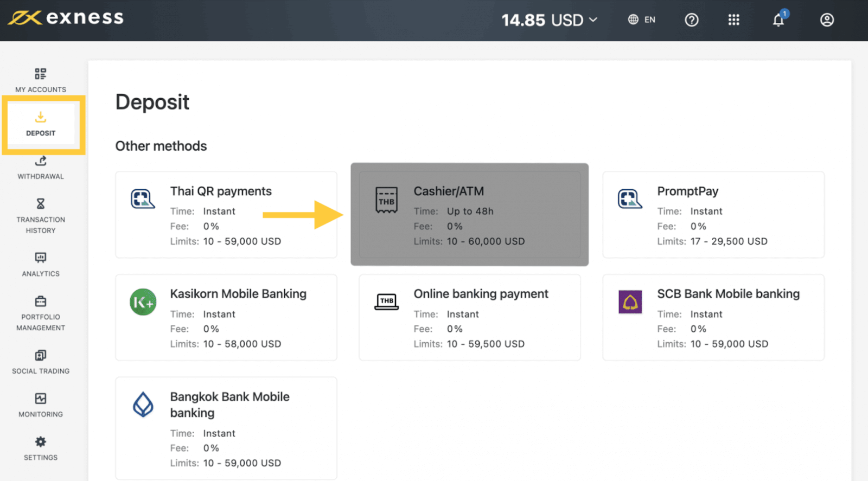Click the Kasikorn K+ green icon
The height and width of the screenshot is (481, 868).
click(x=143, y=302)
